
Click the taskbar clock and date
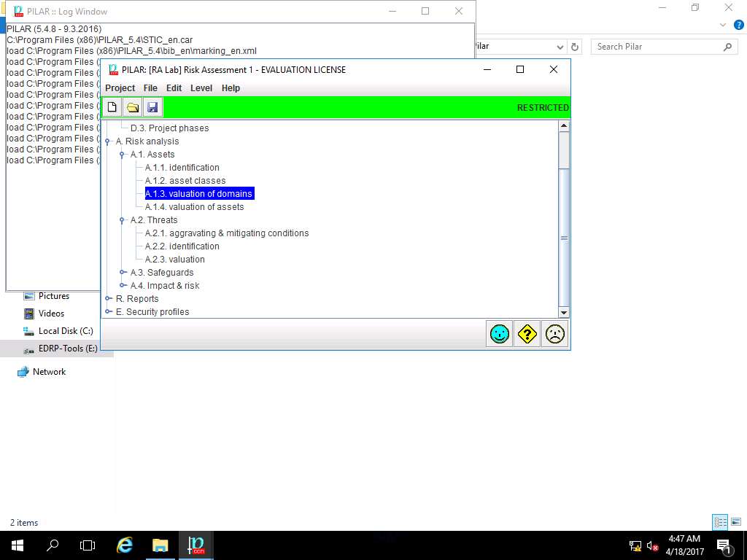click(x=684, y=545)
